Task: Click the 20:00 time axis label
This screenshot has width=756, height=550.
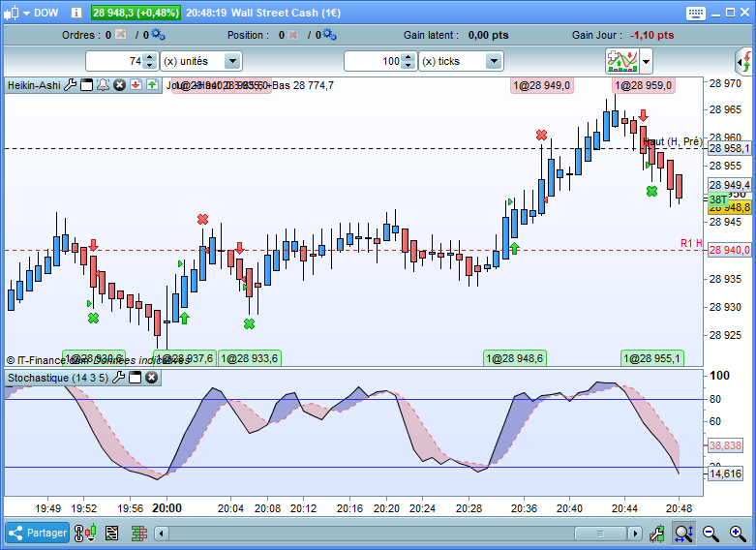Action: point(166,508)
